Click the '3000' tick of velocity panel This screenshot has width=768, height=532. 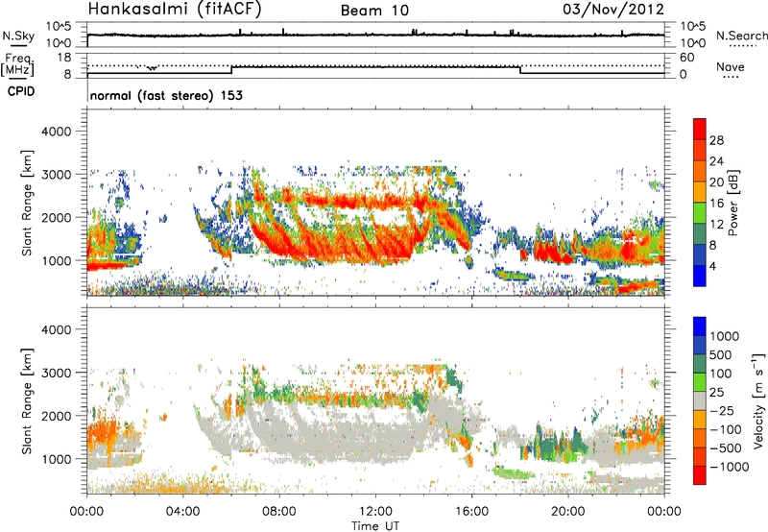(56, 373)
